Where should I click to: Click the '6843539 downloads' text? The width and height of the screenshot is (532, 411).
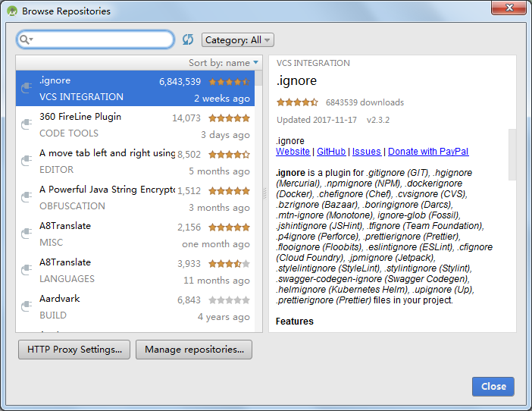click(x=365, y=102)
